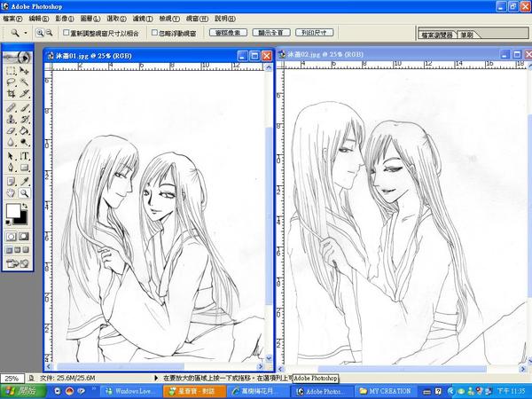Choose Zoom In mode in options bar
The height and width of the screenshot is (399, 532).
[40, 33]
